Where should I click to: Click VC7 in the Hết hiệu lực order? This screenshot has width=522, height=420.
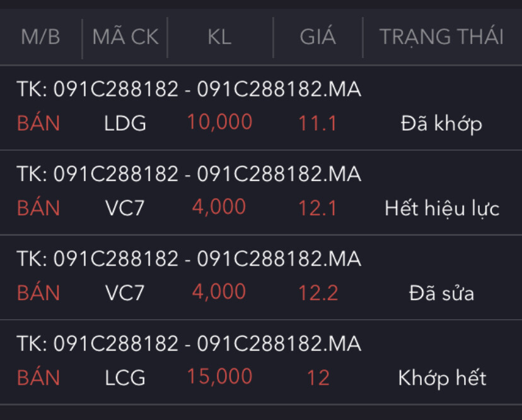click(125, 208)
